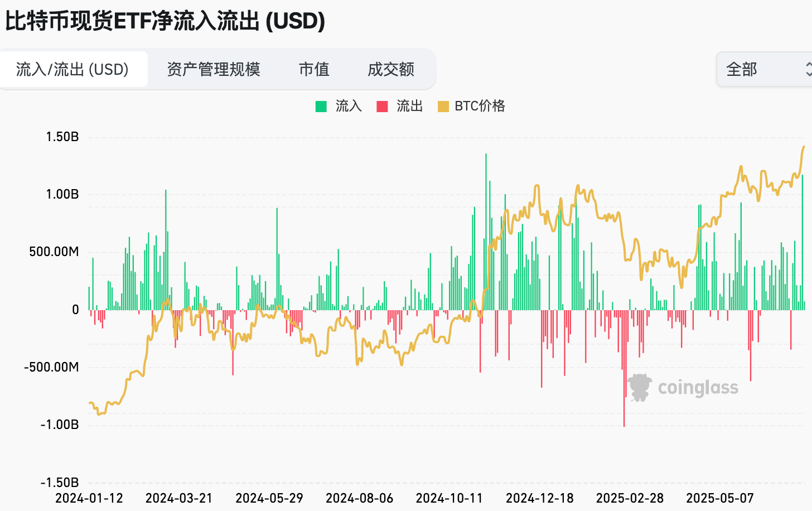
Task: Click the yellow BTC价格 legend swatch
Action: (x=443, y=107)
